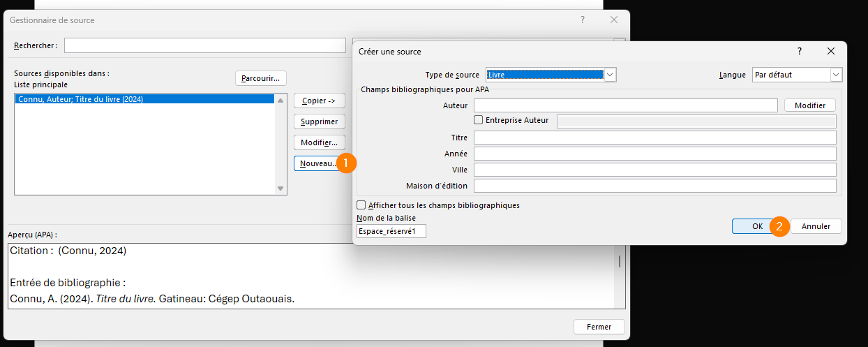Image resolution: width=868 pixels, height=347 pixels.
Task: Click the help icon in Gestionnaire de source
Action: click(583, 20)
